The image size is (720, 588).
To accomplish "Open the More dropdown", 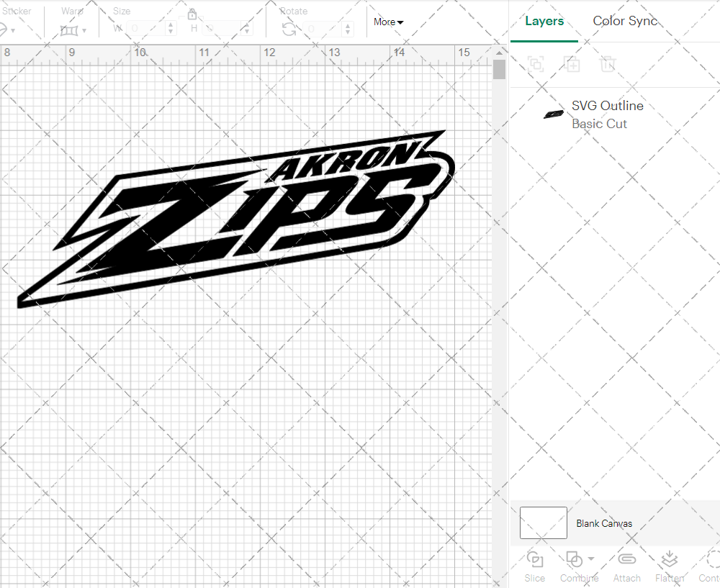I will pyautogui.click(x=387, y=22).
